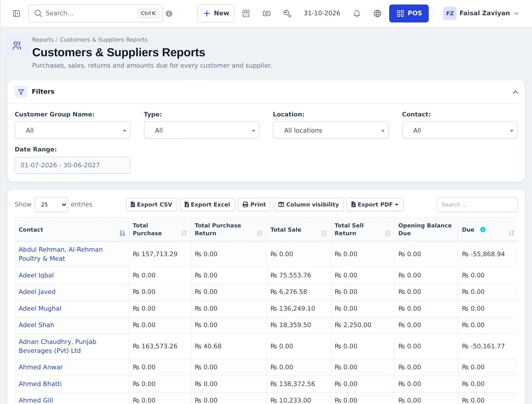
Task: Click the New button
Action: [216, 13]
